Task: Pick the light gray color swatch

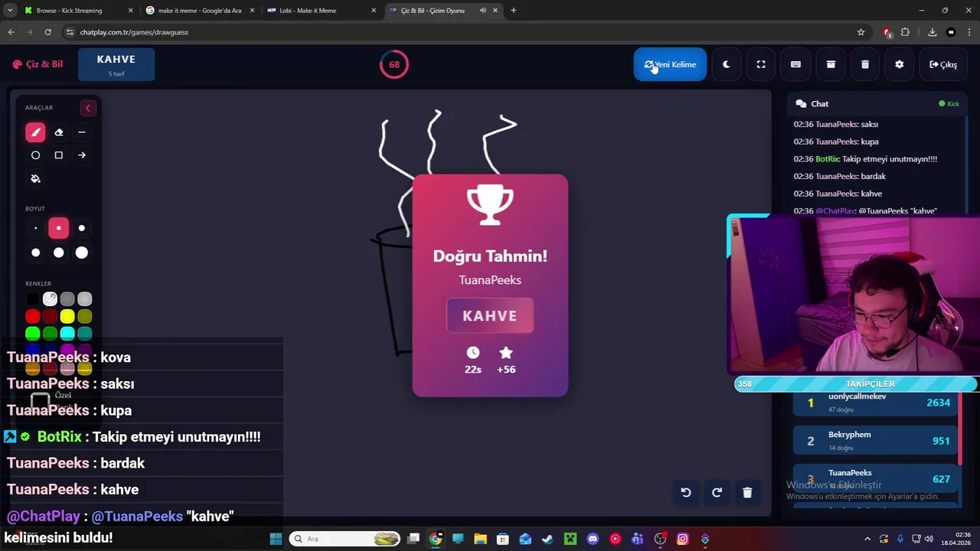Action: (x=84, y=299)
